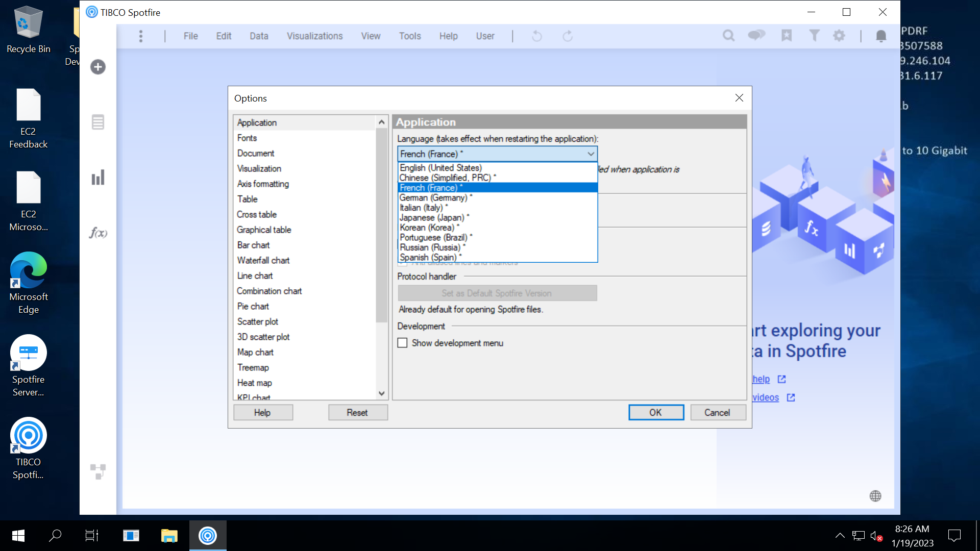Viewport: 980px width, 551px height.
Task: Select English (United States) in list
Action: 440,168
